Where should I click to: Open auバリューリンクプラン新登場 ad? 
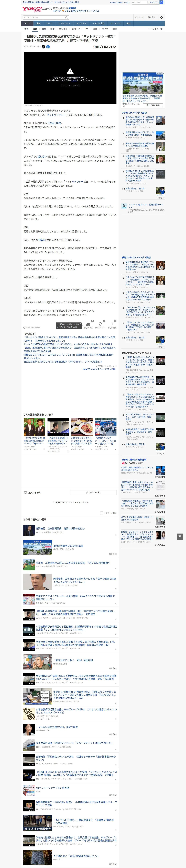(x=52, y=788)
